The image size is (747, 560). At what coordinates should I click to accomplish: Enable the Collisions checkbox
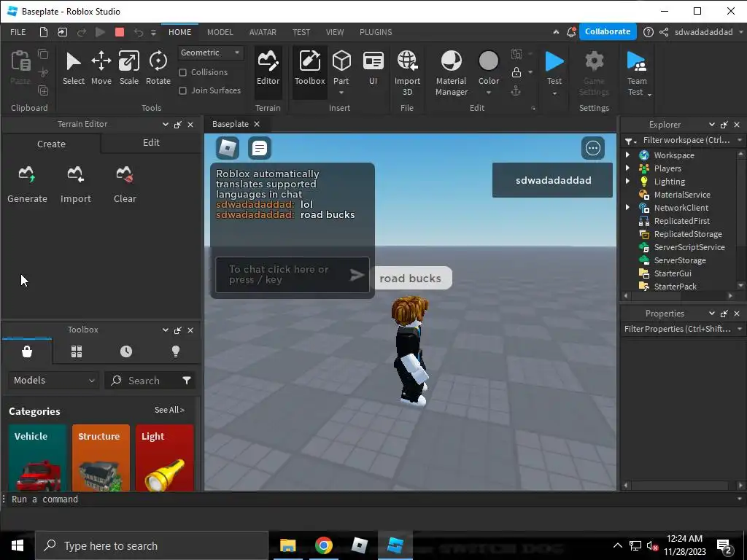tap(182, 72)
